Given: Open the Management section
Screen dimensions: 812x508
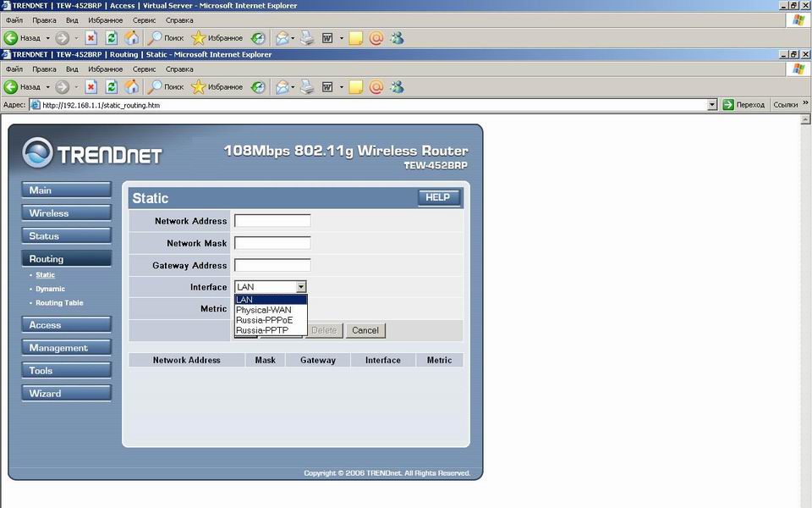Looking at the screenshot, I should pos(66,348).
